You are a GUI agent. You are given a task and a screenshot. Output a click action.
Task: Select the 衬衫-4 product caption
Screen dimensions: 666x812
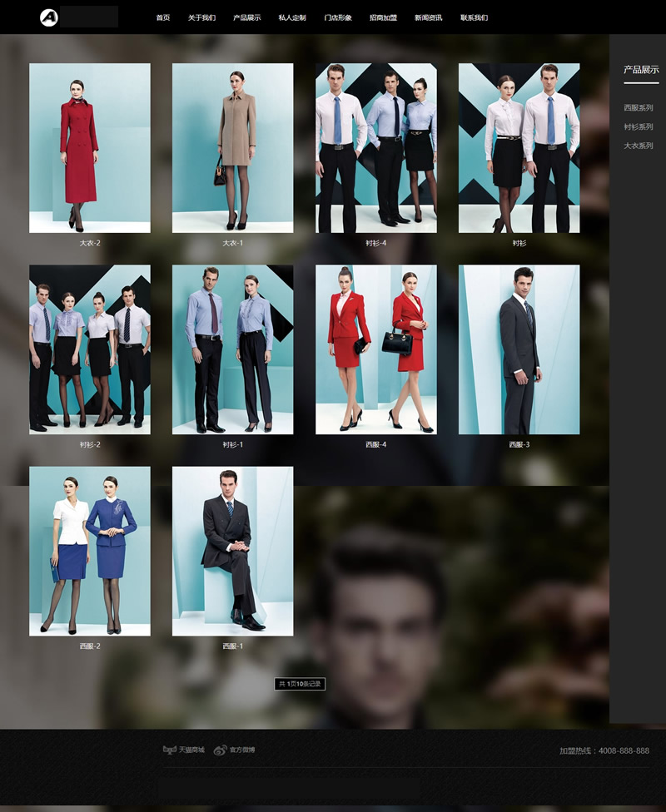(376, 243)
